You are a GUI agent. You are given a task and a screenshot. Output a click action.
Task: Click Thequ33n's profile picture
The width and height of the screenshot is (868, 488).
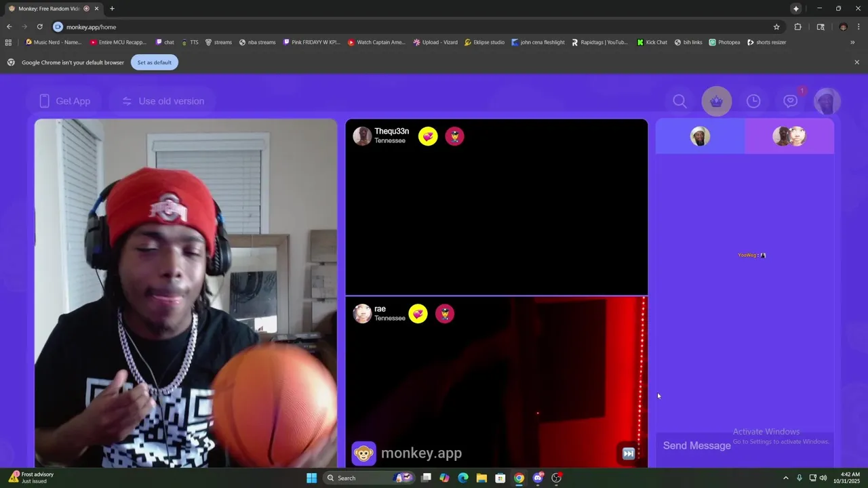362,136
